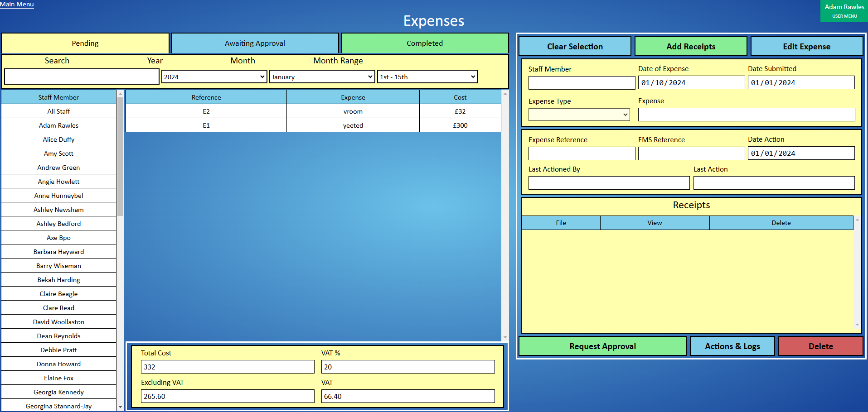This screenshot has width=868, height=412.
Task: Click the red Delete button
Action: coord(820,346)
